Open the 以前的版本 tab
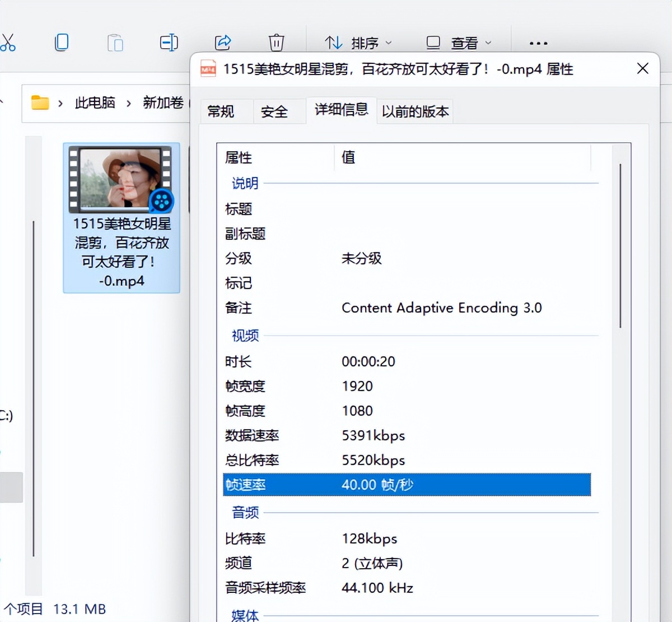 point(415,112)
